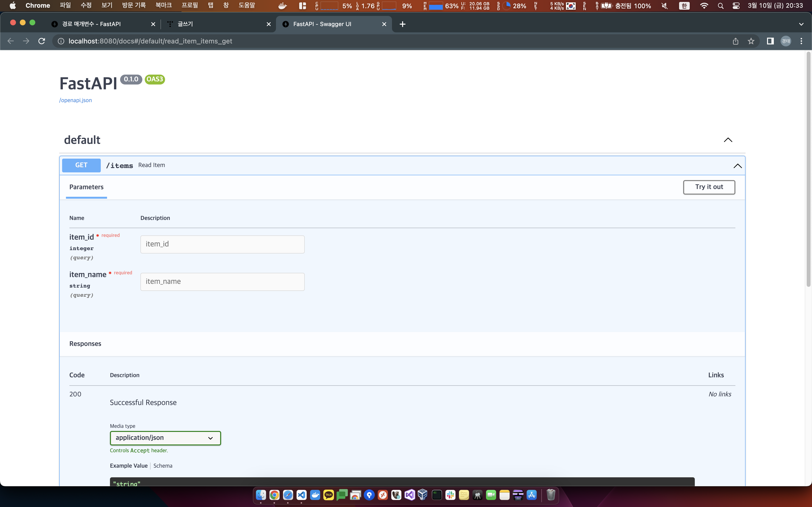Bookmark this page with the star icon
The height and width of the screenshot is (507, 812).
(x=751, y=41)
